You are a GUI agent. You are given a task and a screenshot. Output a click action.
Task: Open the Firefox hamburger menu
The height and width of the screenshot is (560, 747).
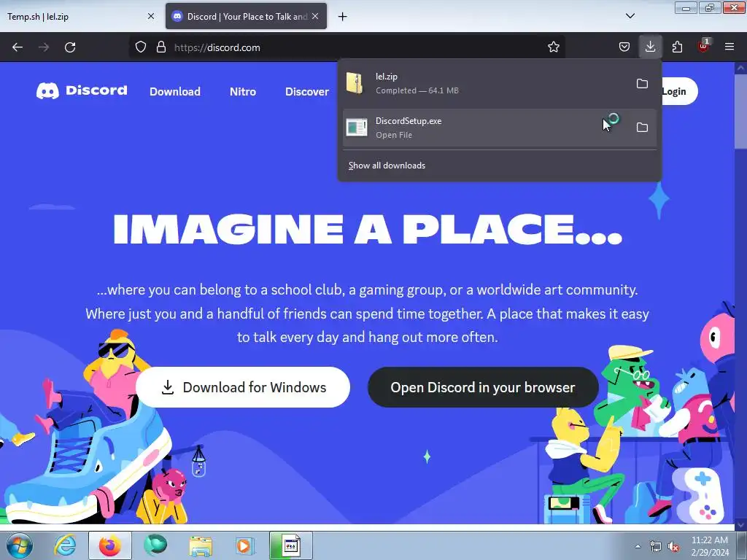tap(729, 47)
